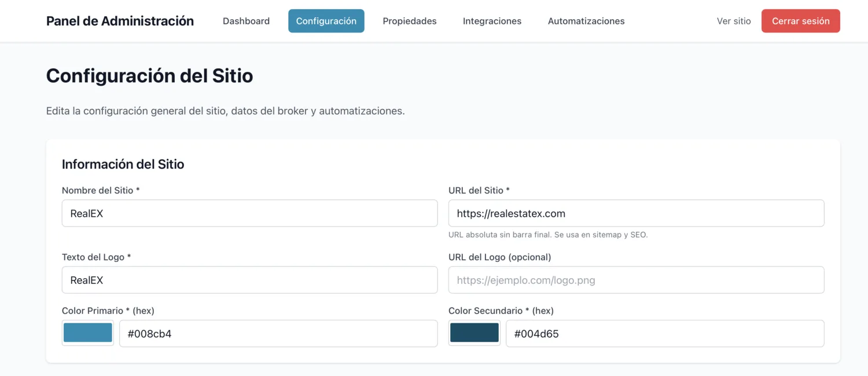Click the URL del Sitio * label
Viewport: 868px width, 376px height.
[479, 190]
